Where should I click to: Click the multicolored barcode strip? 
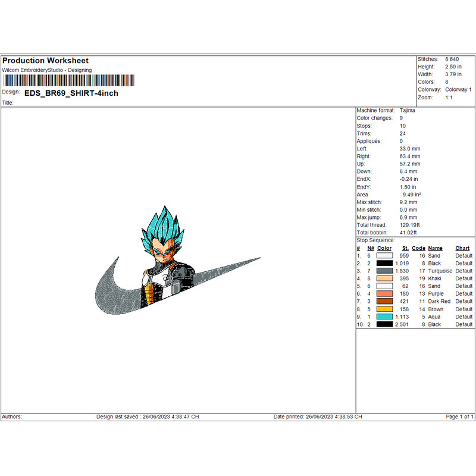point(68,80)
